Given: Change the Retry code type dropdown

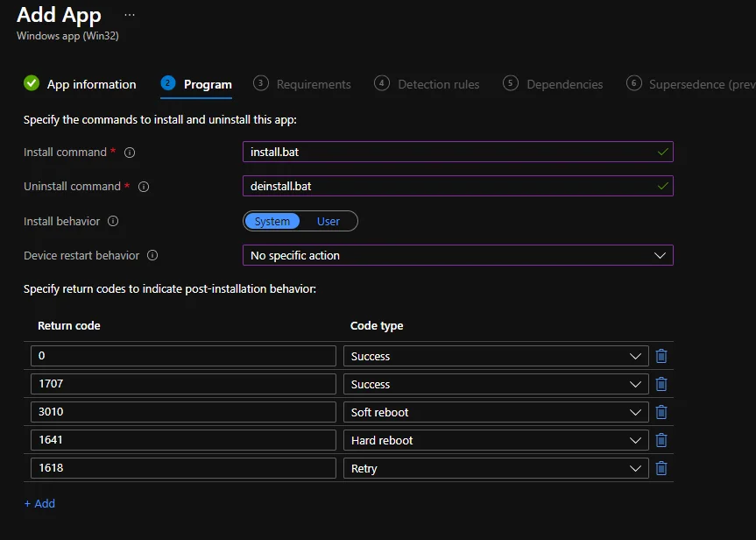Looking at the screenshot, I should [x=496, y=468].
